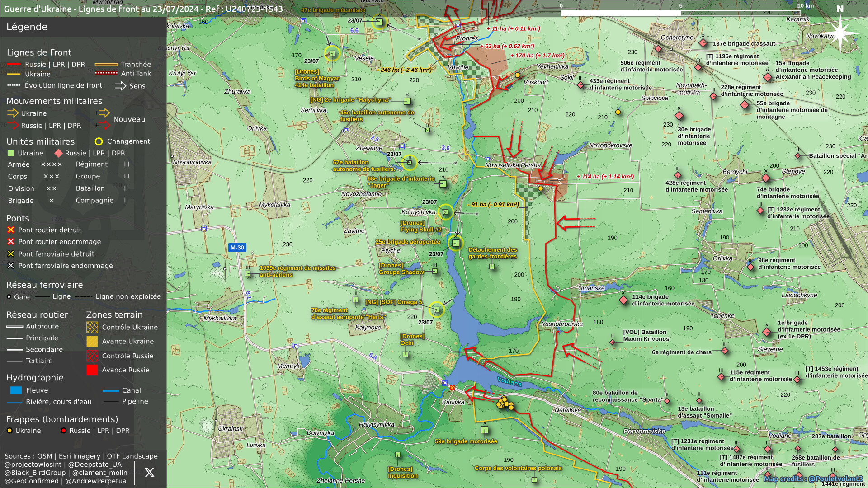
Task: Click the Avance Russie red color swatch
Action: click(x=92, y=370)
